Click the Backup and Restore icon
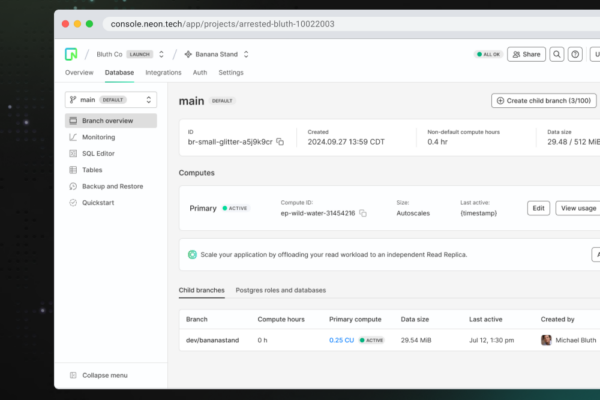 tap(73, 186)
